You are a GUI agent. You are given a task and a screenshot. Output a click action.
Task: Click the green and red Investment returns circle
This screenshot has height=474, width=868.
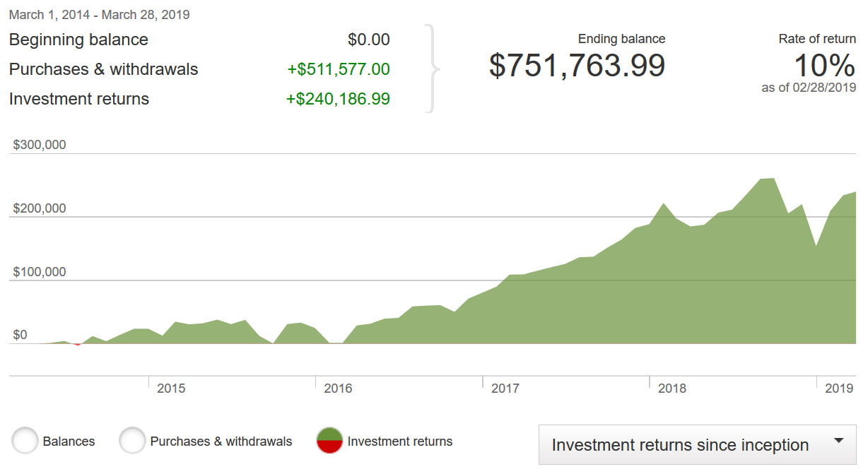point(330,441)
